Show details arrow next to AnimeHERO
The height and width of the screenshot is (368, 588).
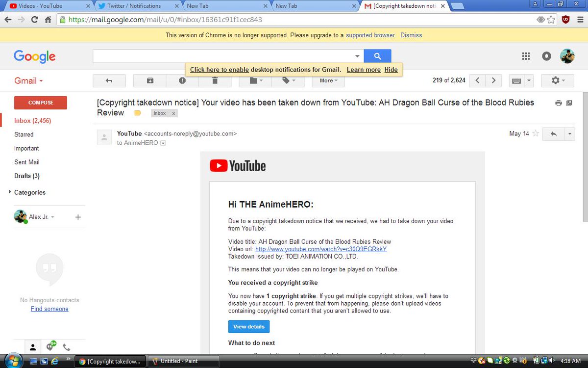point(163,143)
